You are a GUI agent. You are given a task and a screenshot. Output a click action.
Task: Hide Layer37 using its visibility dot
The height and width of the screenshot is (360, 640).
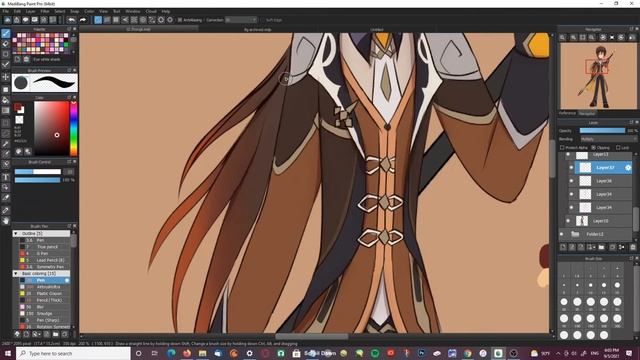tap(571, 168)
